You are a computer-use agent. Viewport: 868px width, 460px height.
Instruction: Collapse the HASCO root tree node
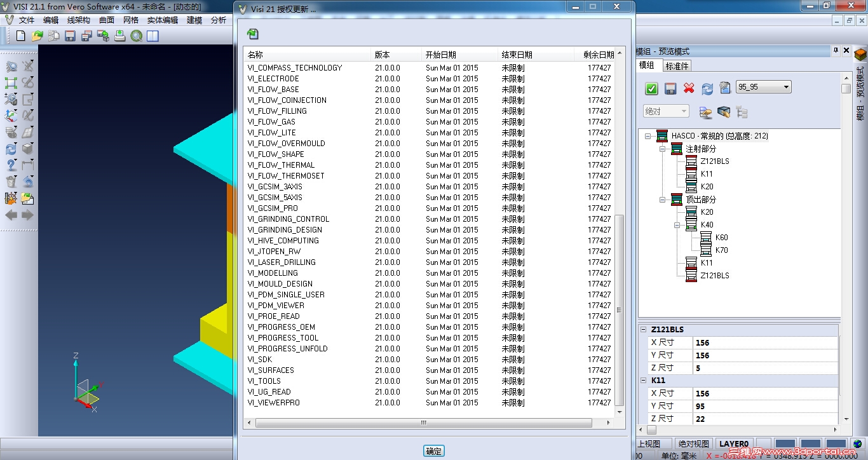(648, 135)
